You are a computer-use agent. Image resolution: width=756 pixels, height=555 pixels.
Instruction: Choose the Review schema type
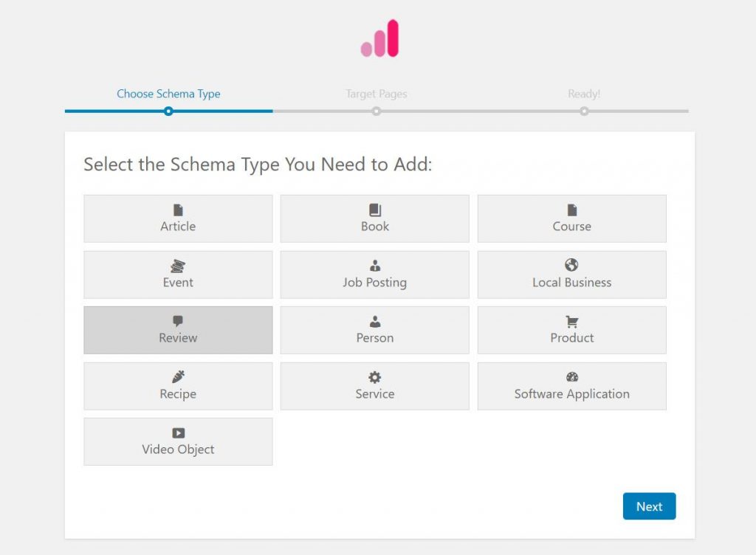(178, 330)
